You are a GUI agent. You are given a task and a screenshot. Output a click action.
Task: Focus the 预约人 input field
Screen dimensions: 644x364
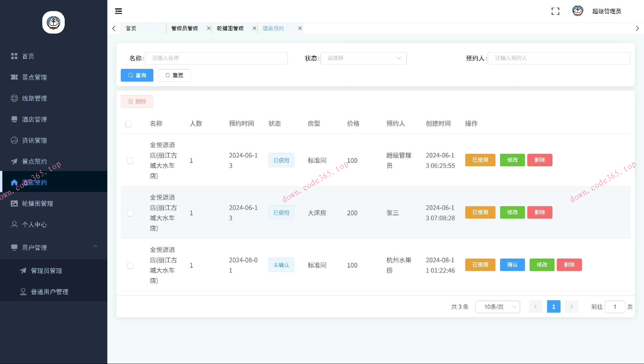[x=558, y=58]
